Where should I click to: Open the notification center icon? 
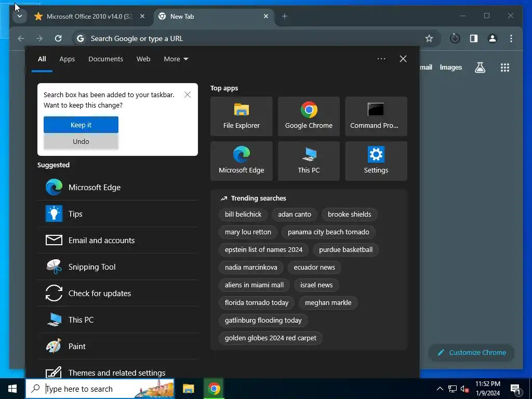pos(516,389)
